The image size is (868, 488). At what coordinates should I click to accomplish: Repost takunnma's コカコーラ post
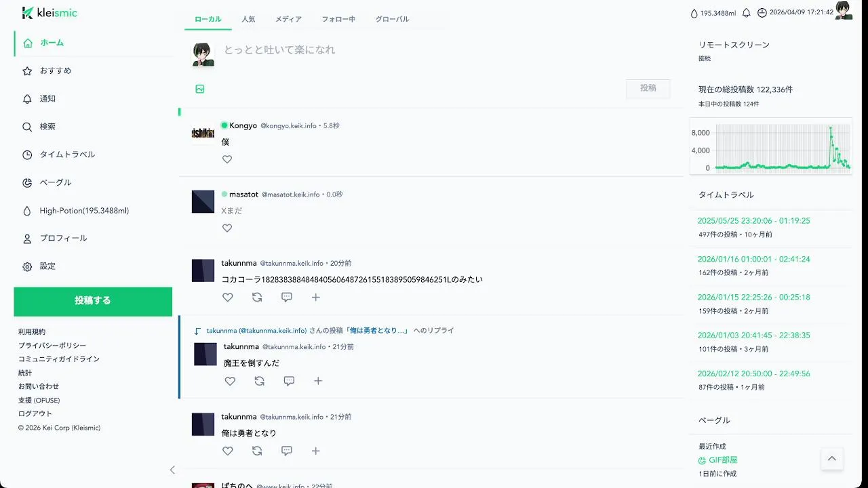257,297
